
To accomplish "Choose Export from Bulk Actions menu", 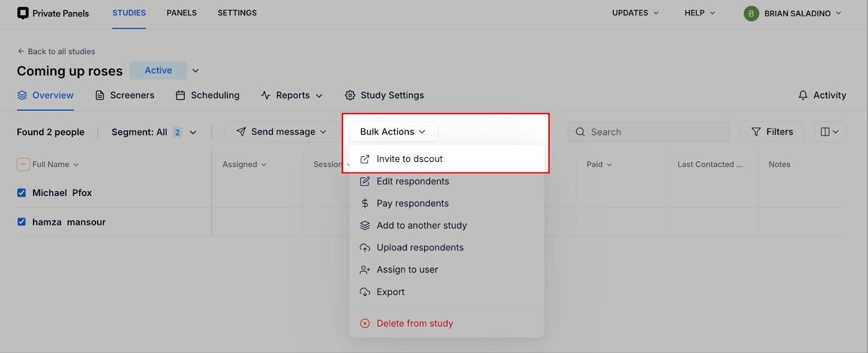I will pos(390,292).
